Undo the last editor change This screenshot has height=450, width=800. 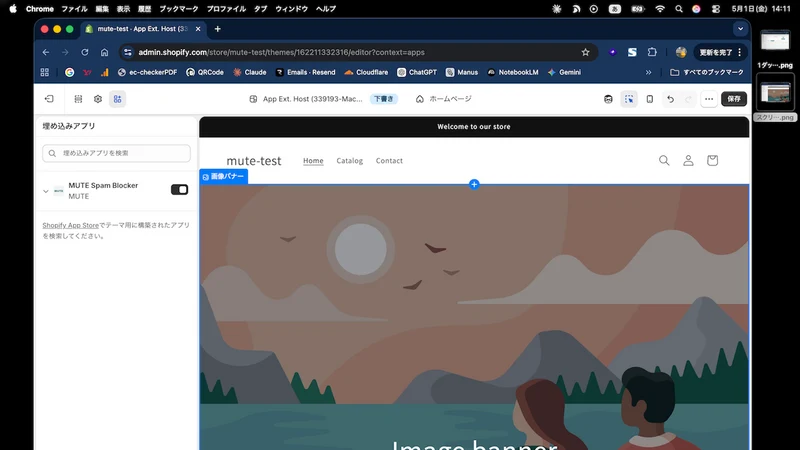[x=670, y=99]
